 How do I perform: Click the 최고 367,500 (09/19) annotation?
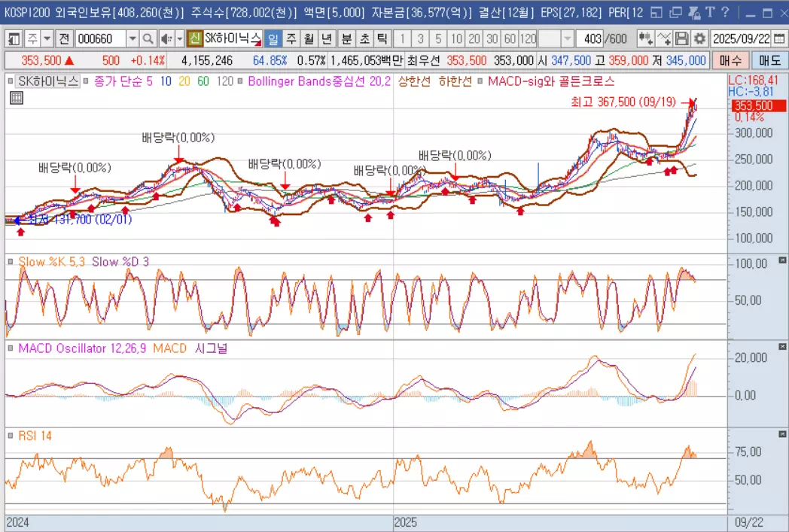623,102
